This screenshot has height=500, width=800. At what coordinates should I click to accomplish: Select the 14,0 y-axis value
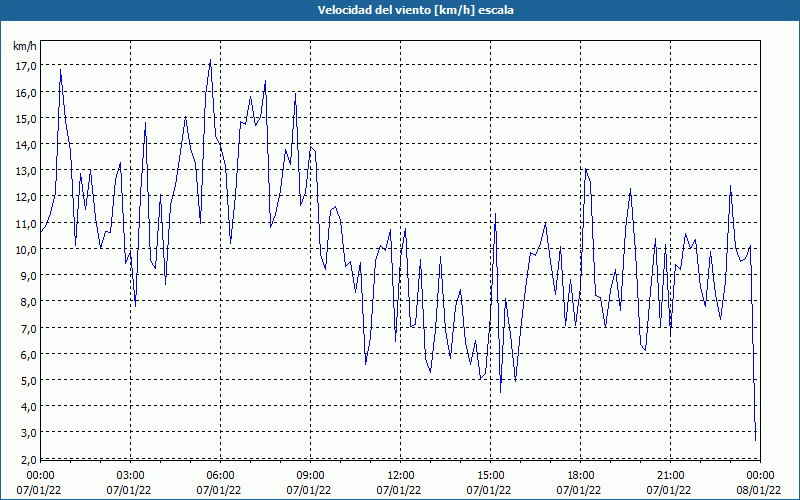(x=26, y=144)
